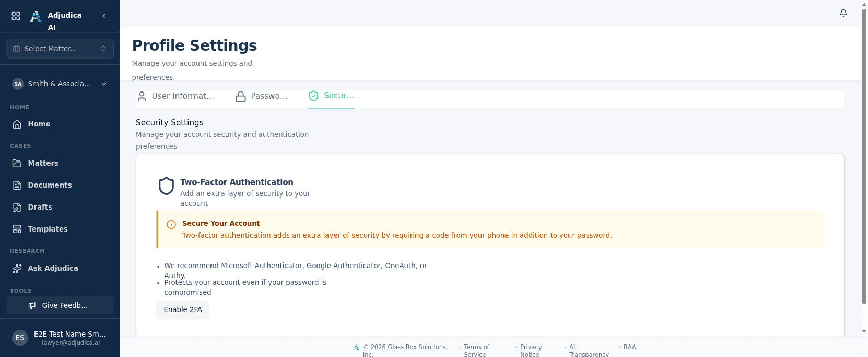This screenshot has width=868, height=357.
Task: Open Terms of Service link
Action: (x=476, y=351)
